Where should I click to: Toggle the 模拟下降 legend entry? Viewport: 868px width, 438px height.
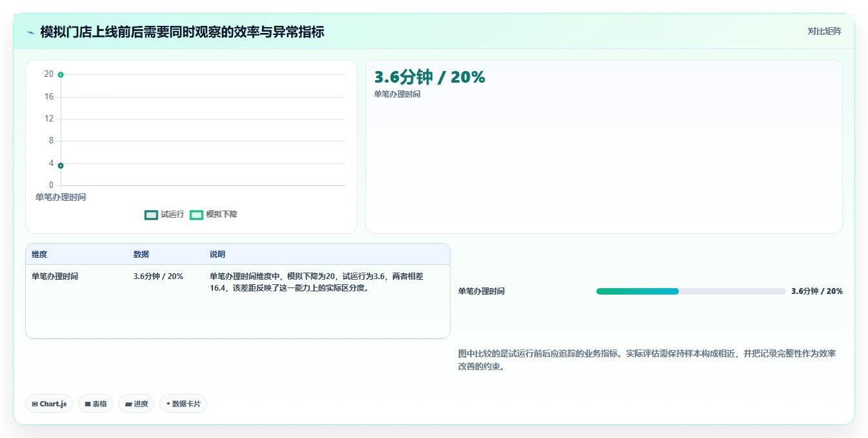[x=214, y=214]
